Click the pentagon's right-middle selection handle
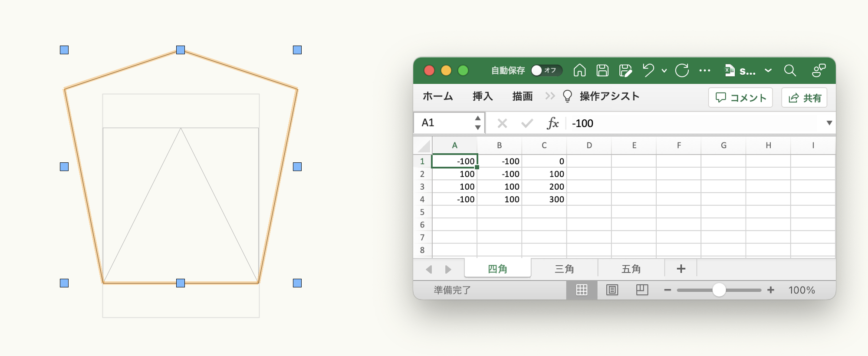The height and width of the screenshot is (356, 868). click(297, 167)
